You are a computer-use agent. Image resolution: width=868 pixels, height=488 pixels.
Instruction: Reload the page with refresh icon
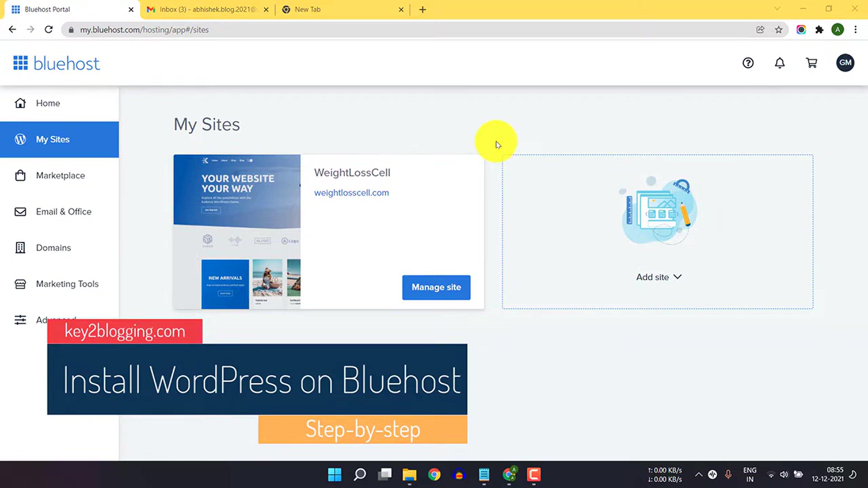(x=49, y=29)
